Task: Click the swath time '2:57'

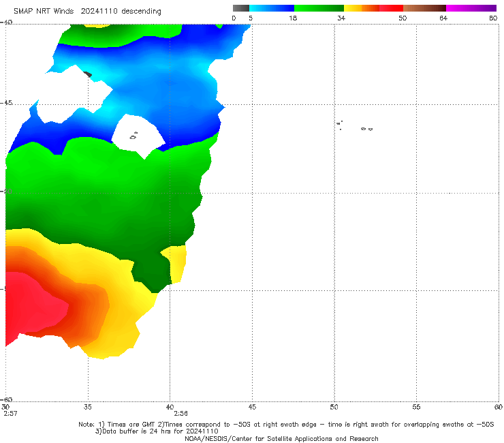Action: click(x=10, y=414)
